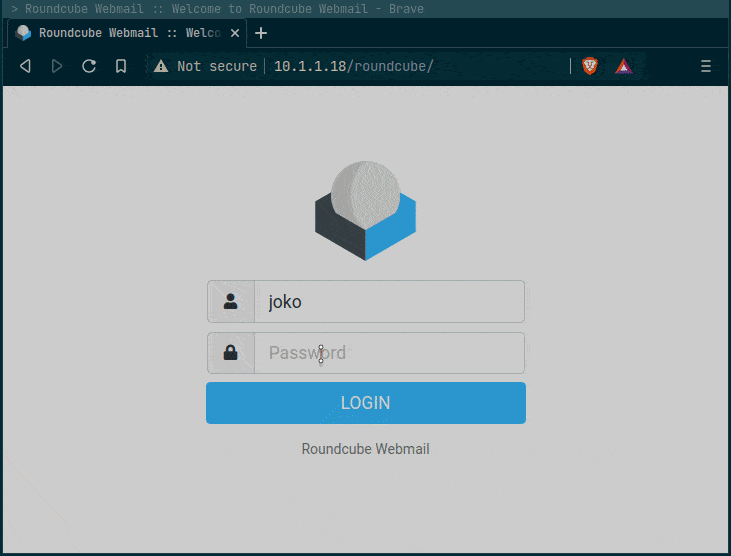Go forward with the forward arrow
The width and height of the screenshot is (731, 556).
tap(57, 66)
